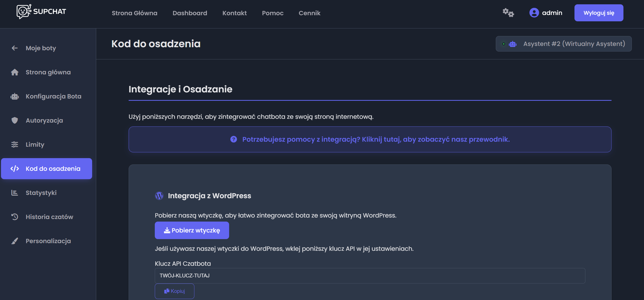
Task: Select Statystyki sidebar item
Action: [46, 193]
